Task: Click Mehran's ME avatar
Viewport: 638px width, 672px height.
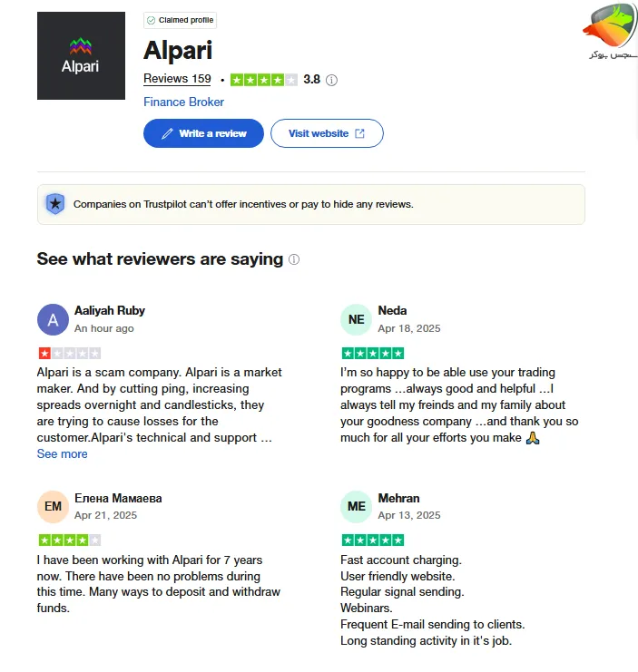Action: click(x=356, y=506)
